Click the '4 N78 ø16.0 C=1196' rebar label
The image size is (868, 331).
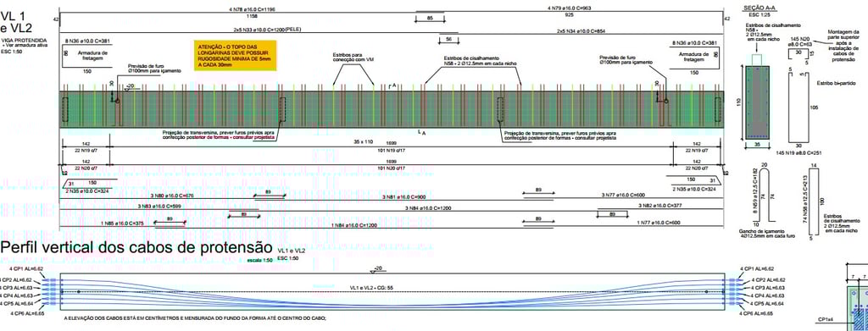coord(252,10)
